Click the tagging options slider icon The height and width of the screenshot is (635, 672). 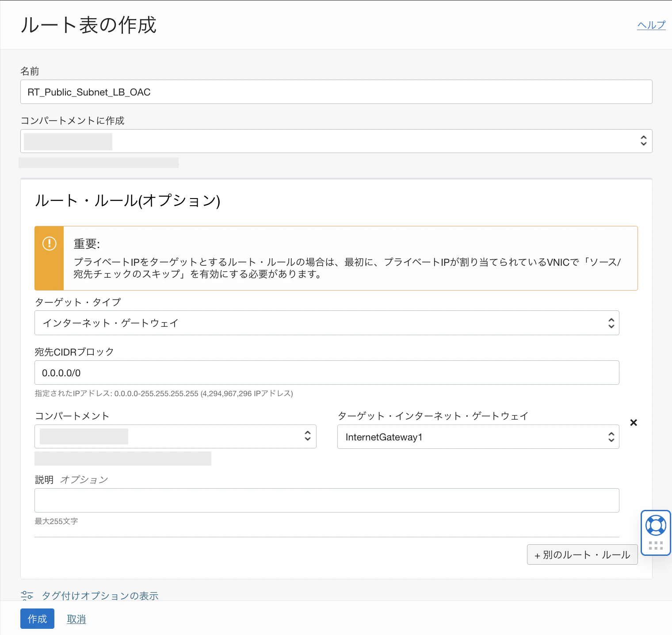tap(27, 596)
